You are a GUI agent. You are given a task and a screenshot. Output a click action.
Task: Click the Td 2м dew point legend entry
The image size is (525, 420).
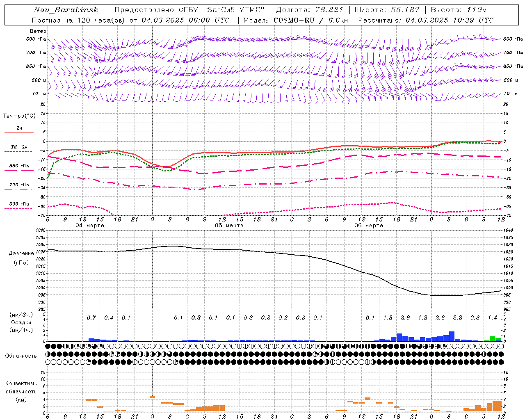(x=19, y=147)
